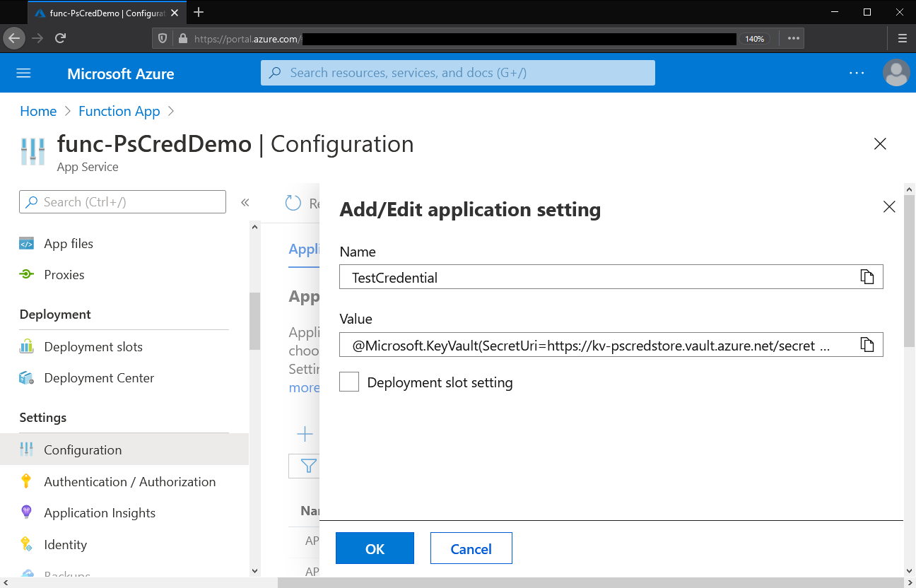This screenshot has height=588, width=916.
Task: Open the Firefox application menu
Action: [x=902, y=38]
